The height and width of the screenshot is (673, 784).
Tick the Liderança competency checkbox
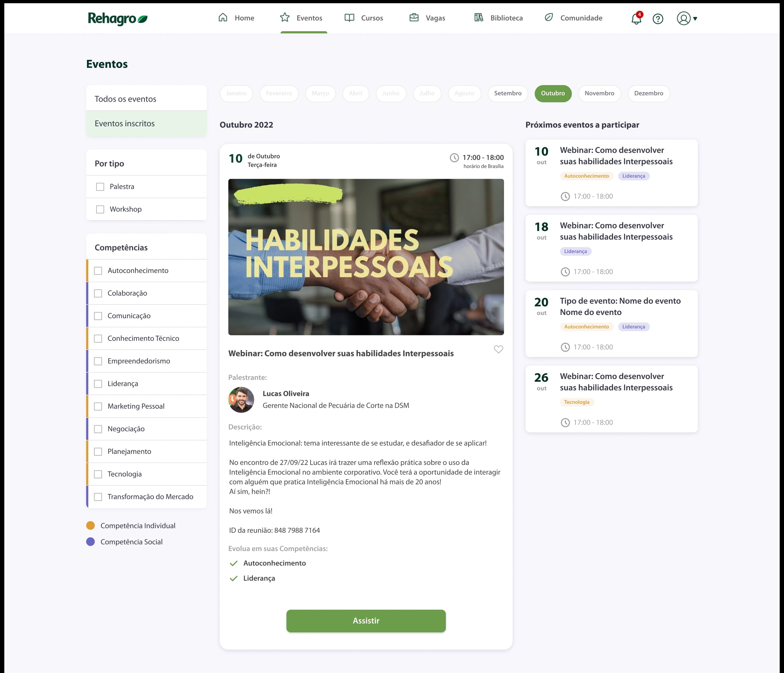pyautogui.click(x=98, y=384)
